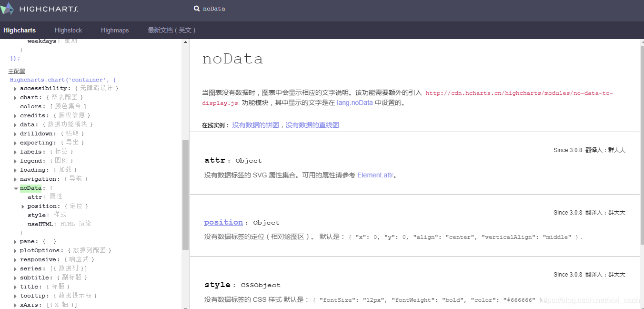Expand the subtitle option arrow

(15, 278)
